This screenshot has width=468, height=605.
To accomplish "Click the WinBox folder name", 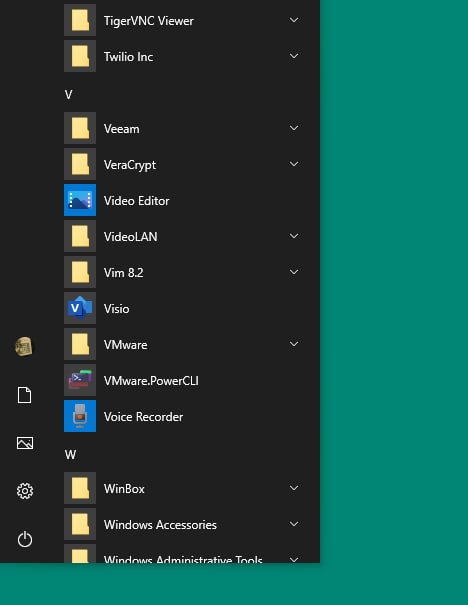I will pyautogui.click(x=124, y=489).
